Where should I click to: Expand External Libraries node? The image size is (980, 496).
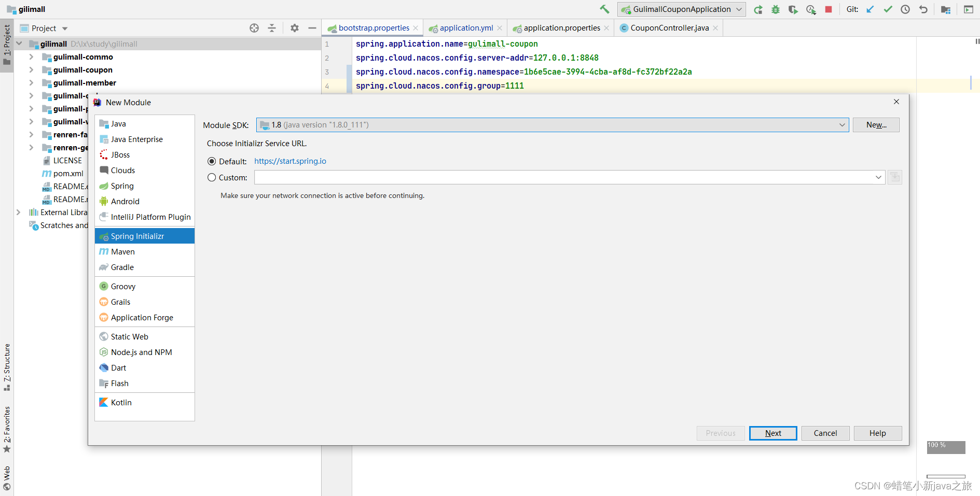[x=19, y=212]
